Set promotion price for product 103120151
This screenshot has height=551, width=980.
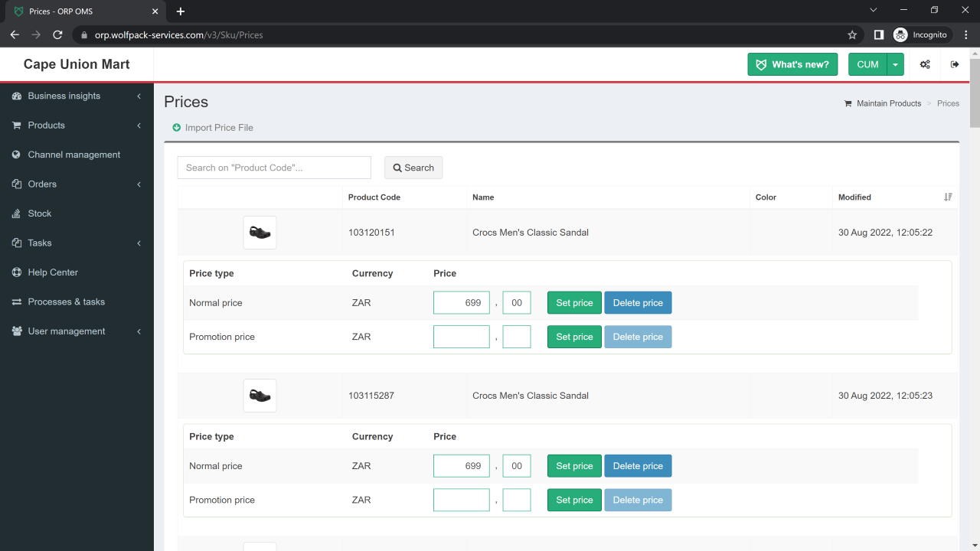click(x=574, y=337)
